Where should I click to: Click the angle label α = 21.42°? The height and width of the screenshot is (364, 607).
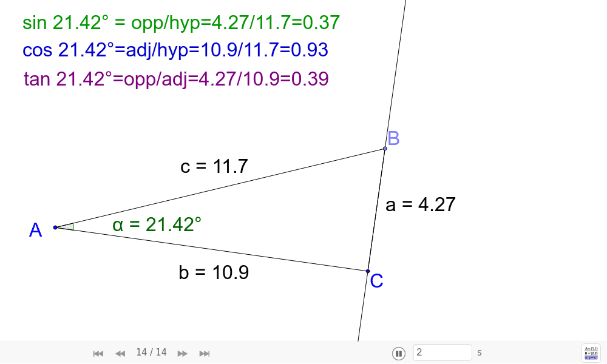(x=157, y=224)
